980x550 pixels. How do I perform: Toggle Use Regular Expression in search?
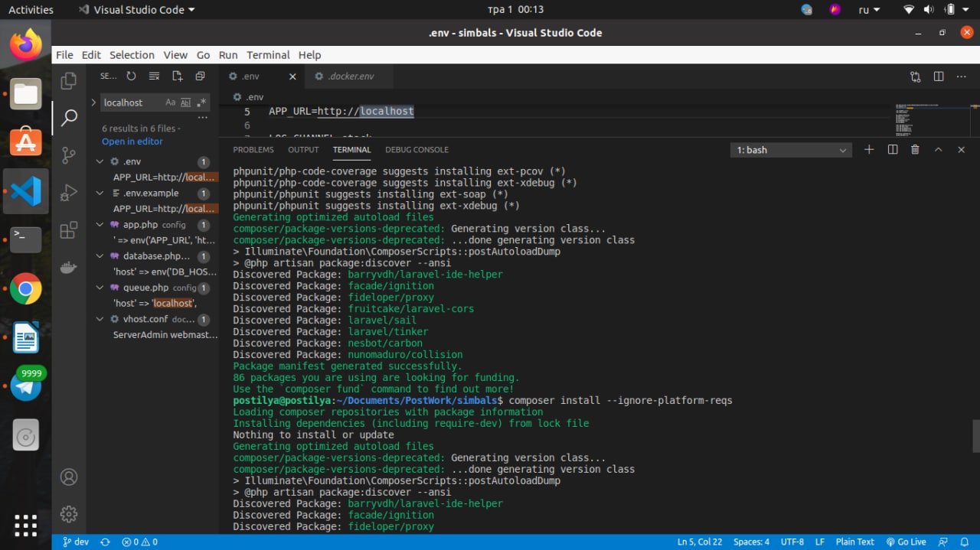201,103
